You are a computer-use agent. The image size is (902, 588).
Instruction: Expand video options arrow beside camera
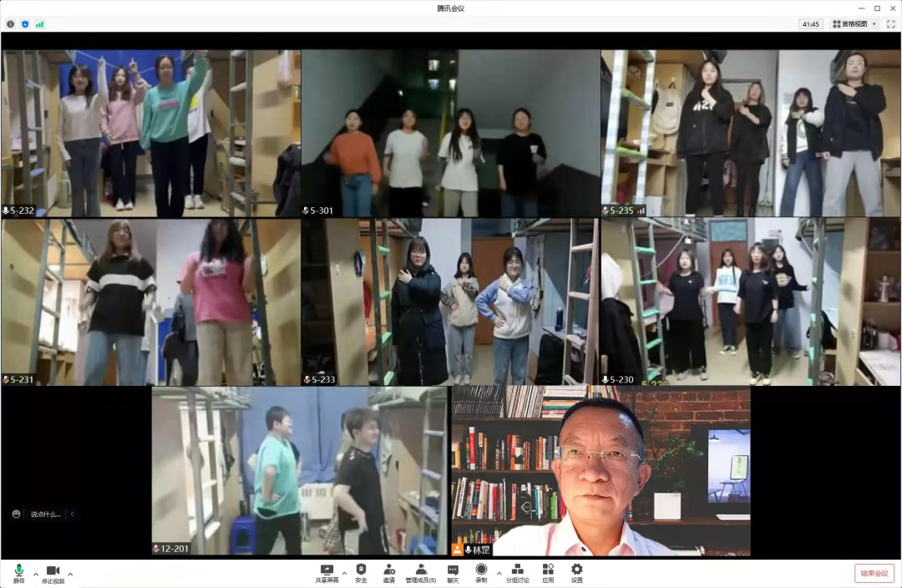click(x=70, y=574)
